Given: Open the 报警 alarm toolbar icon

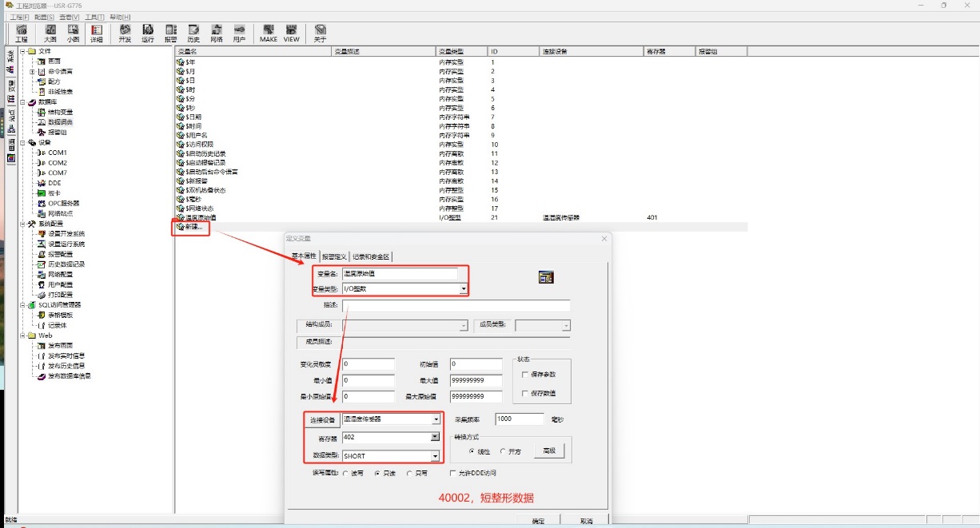Looking at the screenshot, I should click(x=171, y=33).
